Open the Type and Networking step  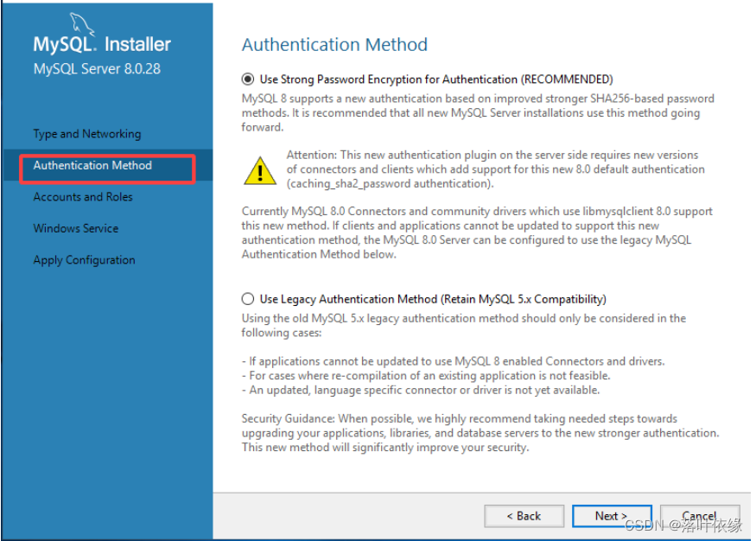point(87,134)
